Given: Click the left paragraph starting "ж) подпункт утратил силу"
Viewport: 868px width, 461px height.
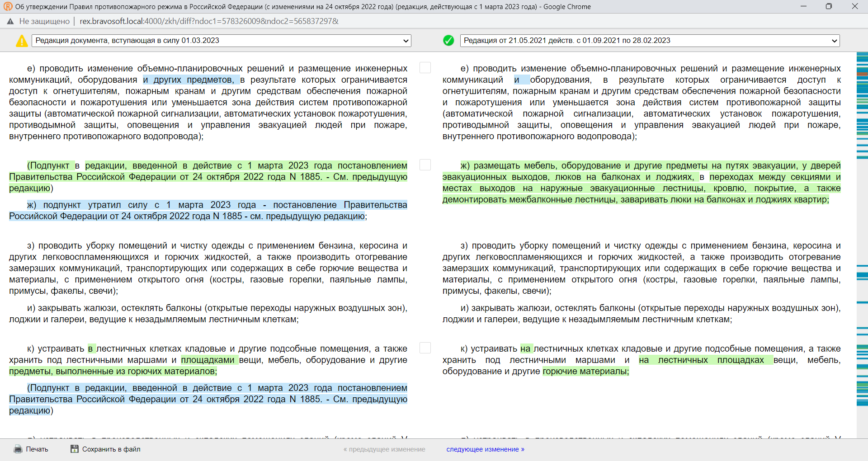Looking at the screenshot, I should 208,211.
